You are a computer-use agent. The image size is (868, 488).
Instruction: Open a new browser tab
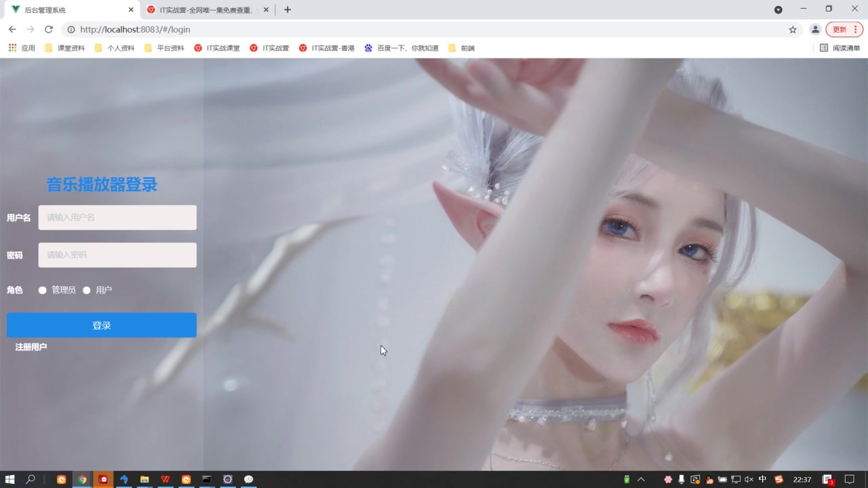click(x=288, y=9)
